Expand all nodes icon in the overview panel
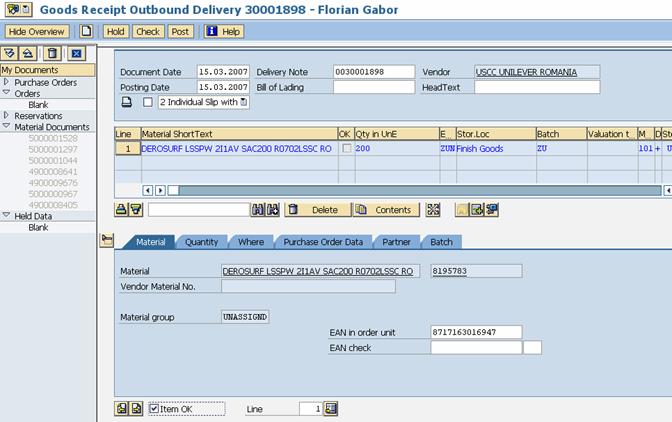This screenshot has width=672, height=422. click(10, 53)
